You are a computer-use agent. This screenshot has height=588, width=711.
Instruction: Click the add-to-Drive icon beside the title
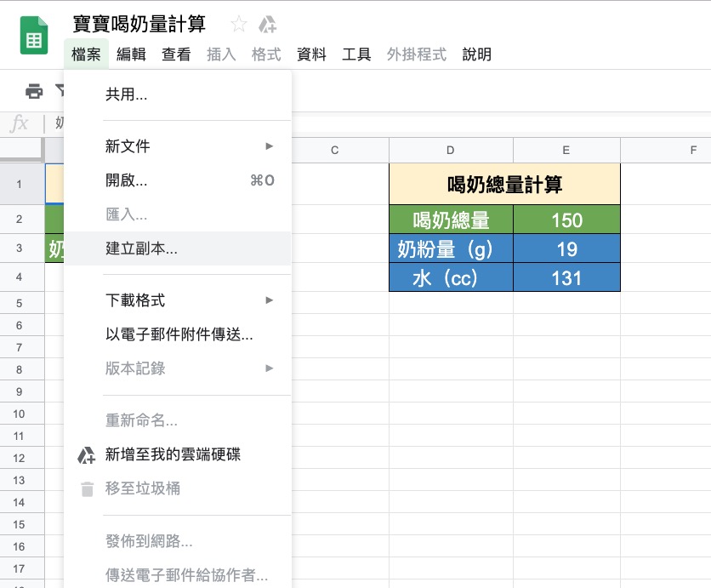(267, 24)
